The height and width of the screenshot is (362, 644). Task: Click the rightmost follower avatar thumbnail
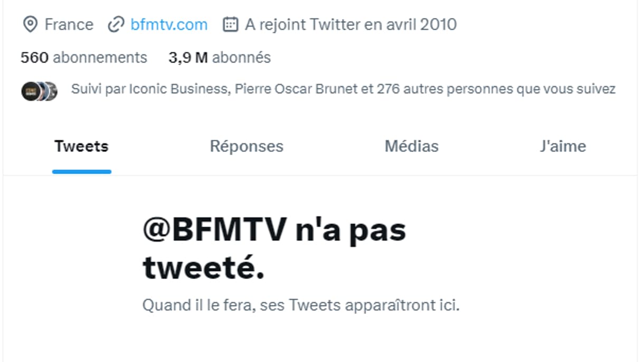click(x=51, y=91)
